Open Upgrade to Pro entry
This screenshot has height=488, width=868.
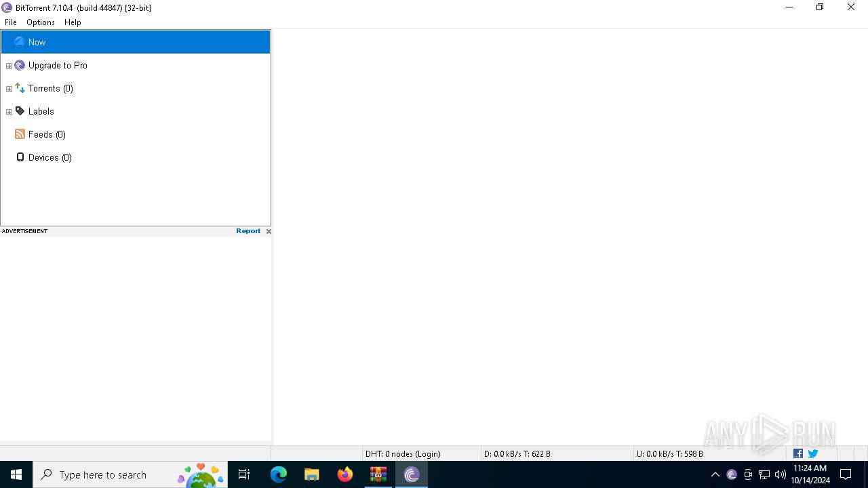[58, 65]
